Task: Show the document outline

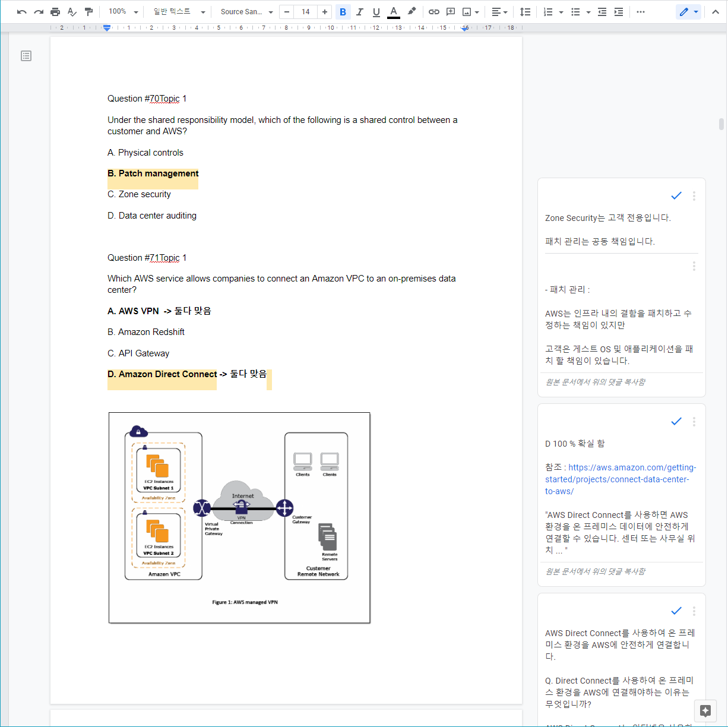Action: point(26,56)
